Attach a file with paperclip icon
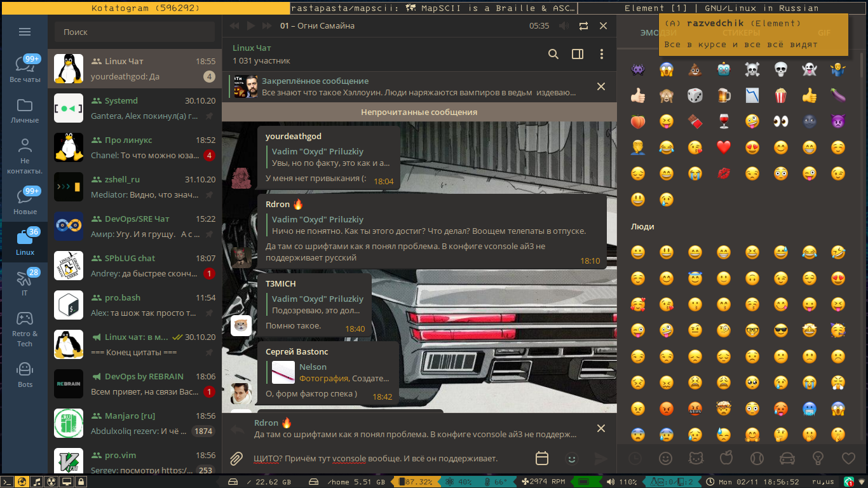 (236, 458)
